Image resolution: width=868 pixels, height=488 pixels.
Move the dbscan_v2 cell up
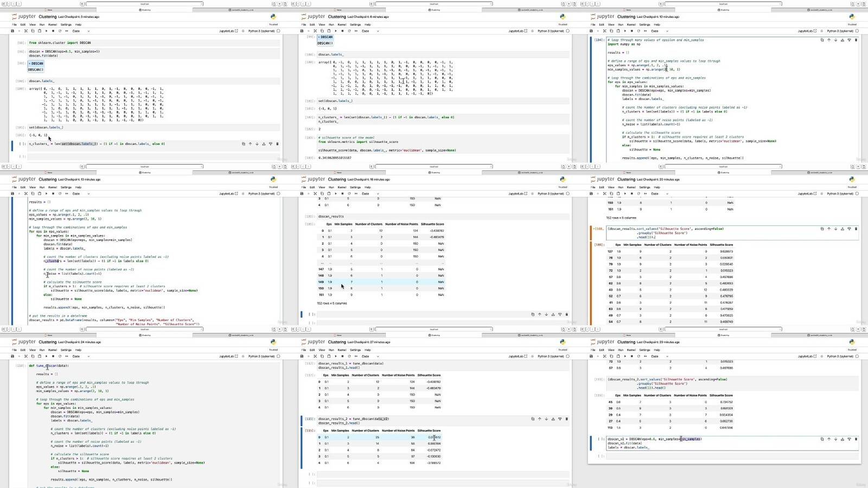pyautogui.click(x=829, y=439)
